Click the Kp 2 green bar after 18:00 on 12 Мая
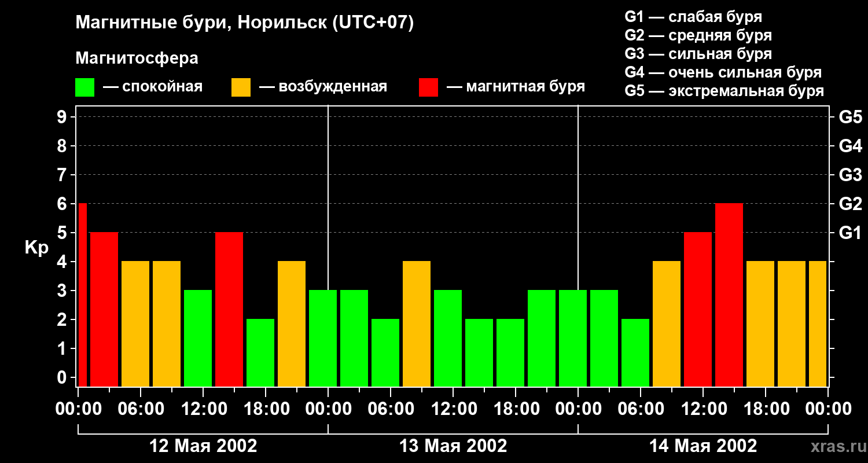Viewport: 868px width, 463px height. coord(260,353)
